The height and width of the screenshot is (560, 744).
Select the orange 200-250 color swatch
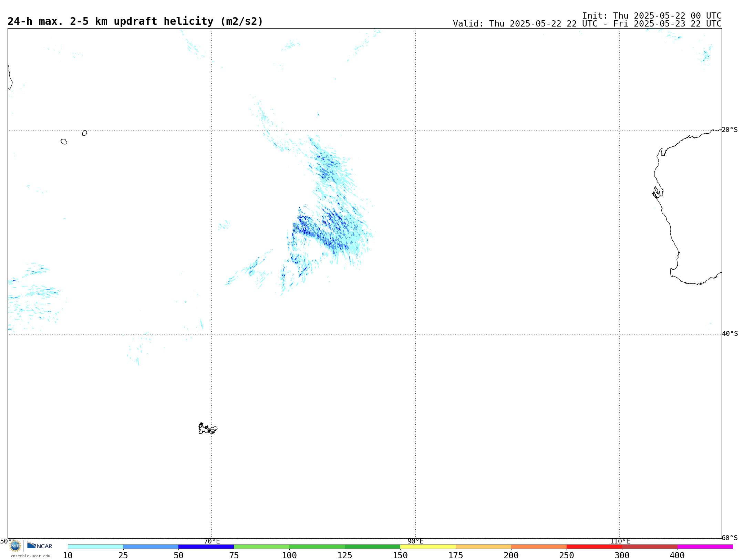[539, 547]
